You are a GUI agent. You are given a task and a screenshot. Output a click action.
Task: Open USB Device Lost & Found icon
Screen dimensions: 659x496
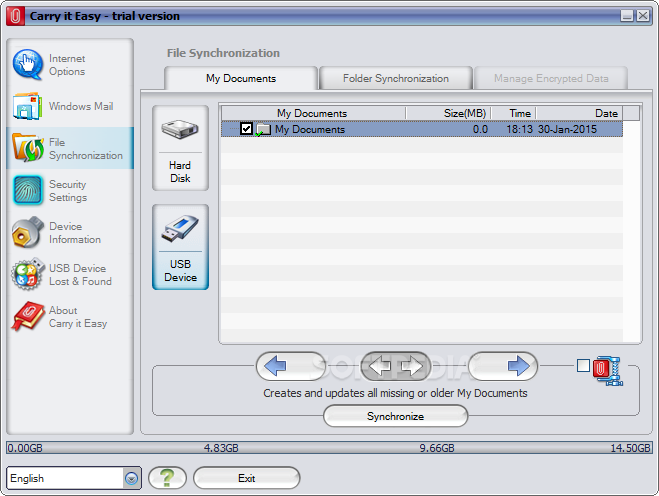tap(28, 274)
